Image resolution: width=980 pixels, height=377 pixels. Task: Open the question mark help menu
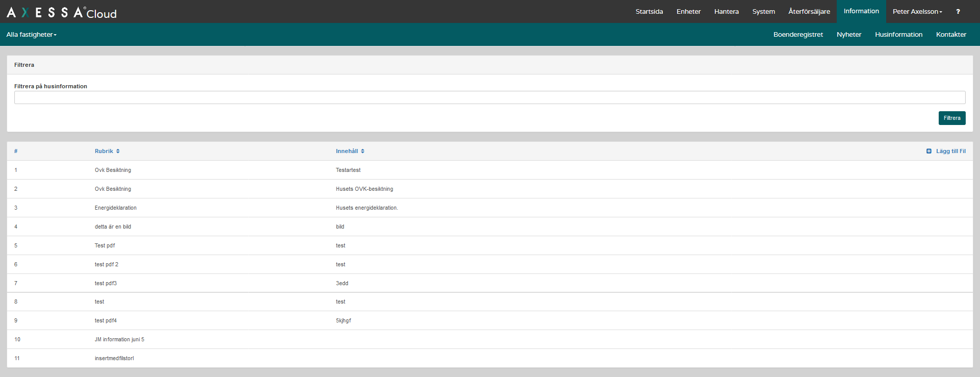click(958, 11)
